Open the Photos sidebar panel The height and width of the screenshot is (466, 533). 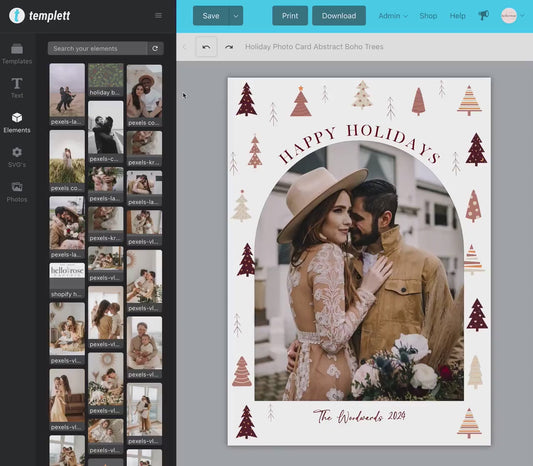coord(17,192)
